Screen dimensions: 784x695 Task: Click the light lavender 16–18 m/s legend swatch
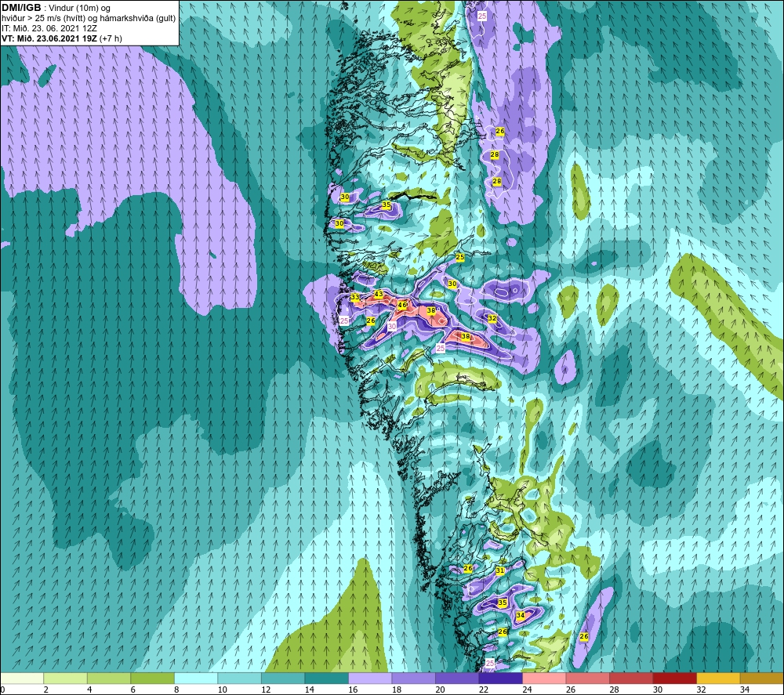370,679
